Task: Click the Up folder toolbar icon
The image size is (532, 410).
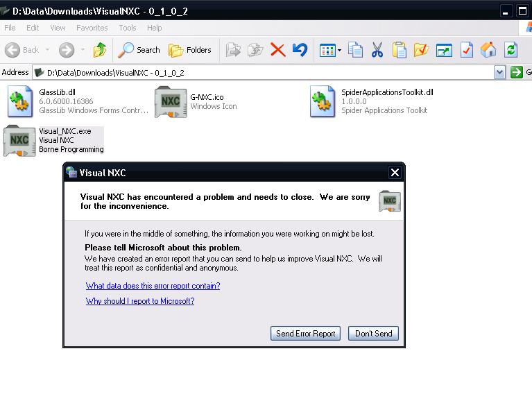Action: tap(100, 50)
